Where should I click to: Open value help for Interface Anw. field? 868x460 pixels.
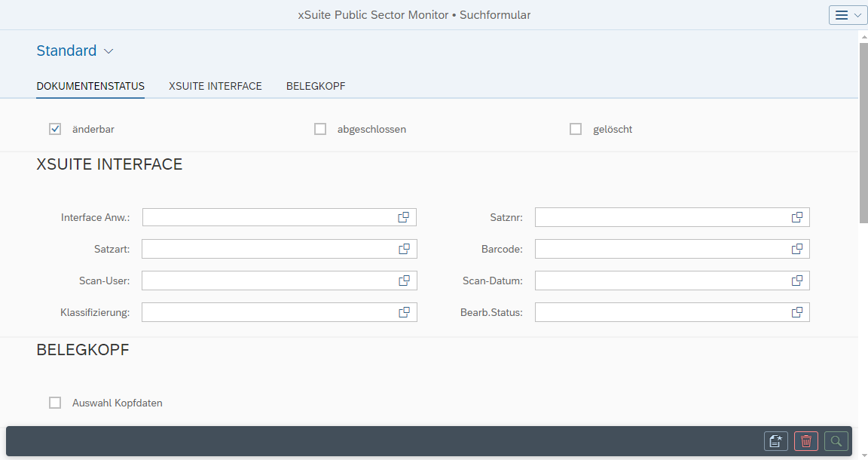[x=404, y=216]
